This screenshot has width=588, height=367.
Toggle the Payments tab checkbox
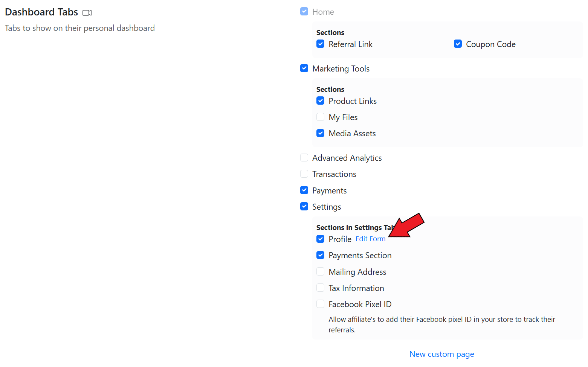pos(304,190)
